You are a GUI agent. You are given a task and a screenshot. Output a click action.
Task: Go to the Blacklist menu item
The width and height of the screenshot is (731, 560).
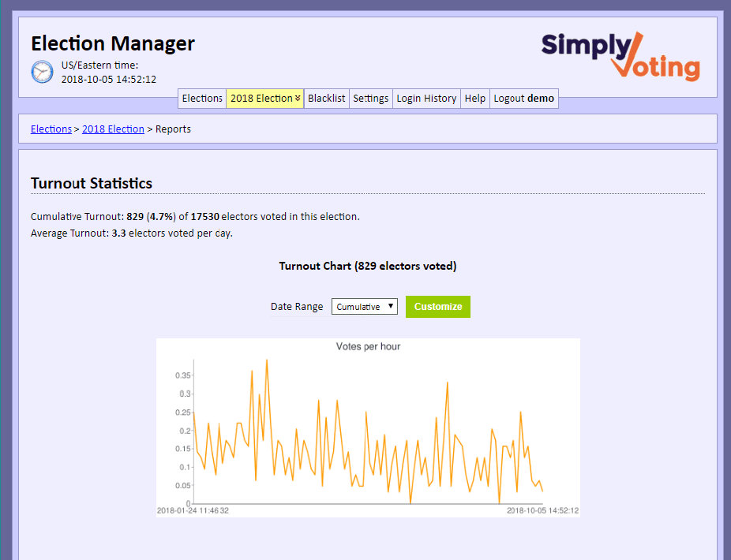click(x=326, y=99)
